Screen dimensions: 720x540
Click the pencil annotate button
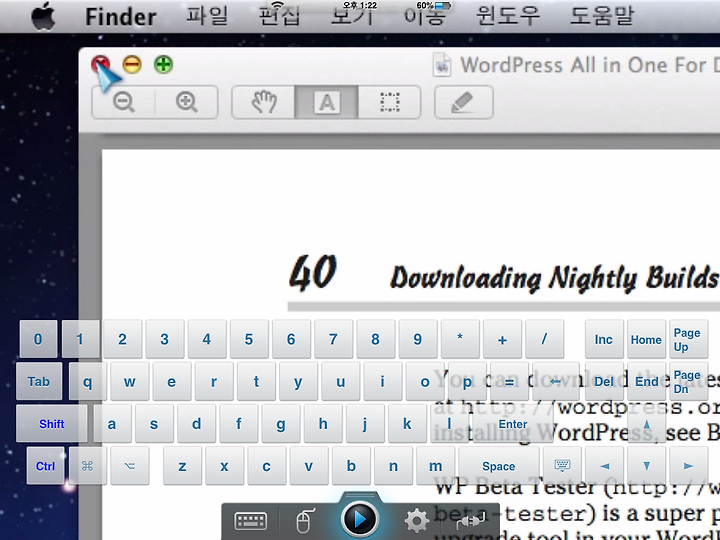[x=464, y=101]
